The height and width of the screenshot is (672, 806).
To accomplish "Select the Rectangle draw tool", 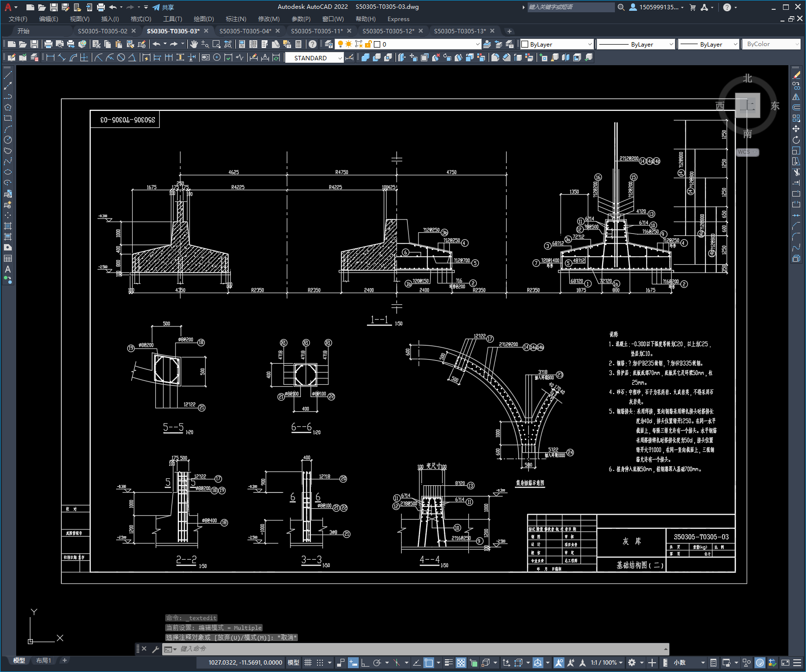I will (x=8, y=118).
